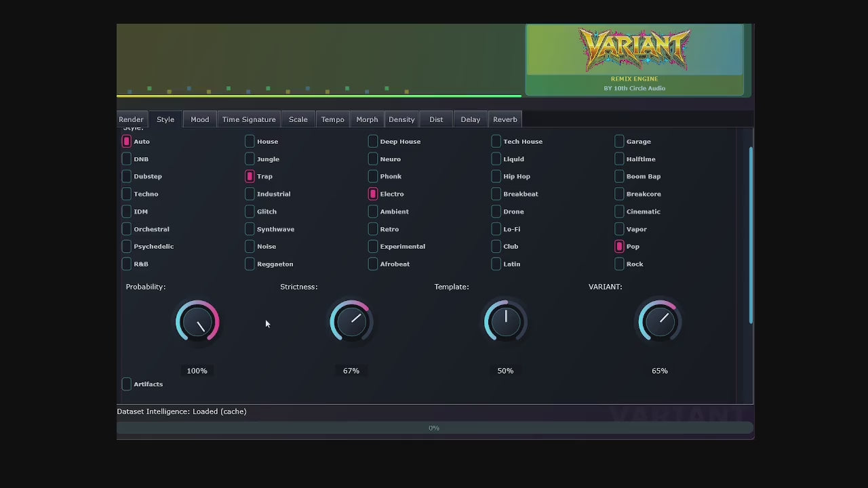Click the Style tab
Viewport: 868px width, 488px height.
165,119
